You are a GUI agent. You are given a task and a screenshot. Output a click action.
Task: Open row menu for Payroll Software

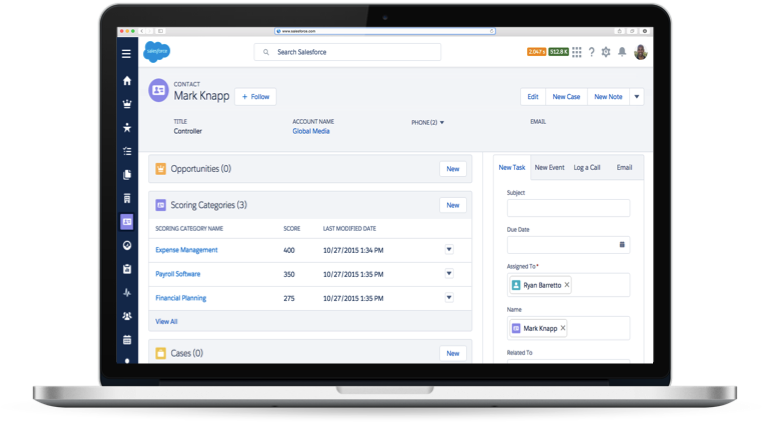pyautogui.click(x=449, y=273)
